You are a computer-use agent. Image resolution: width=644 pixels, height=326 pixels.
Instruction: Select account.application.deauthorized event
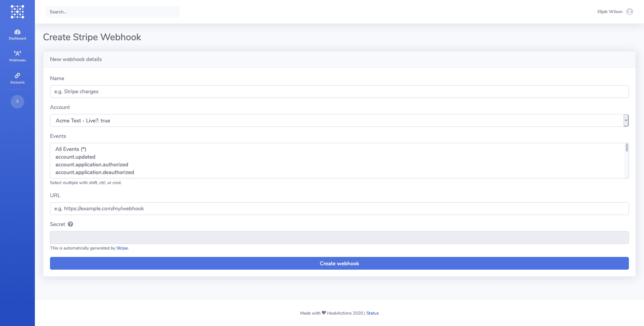pos(95,172)
